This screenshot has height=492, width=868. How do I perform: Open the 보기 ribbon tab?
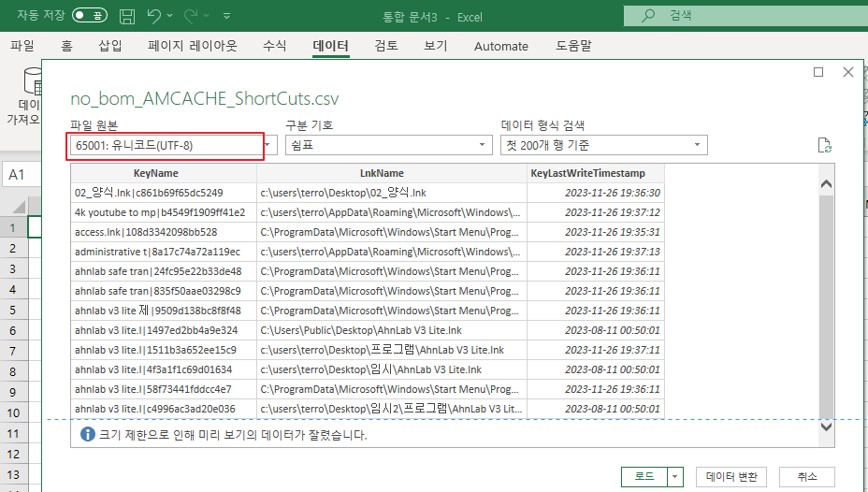coord(436,46)
